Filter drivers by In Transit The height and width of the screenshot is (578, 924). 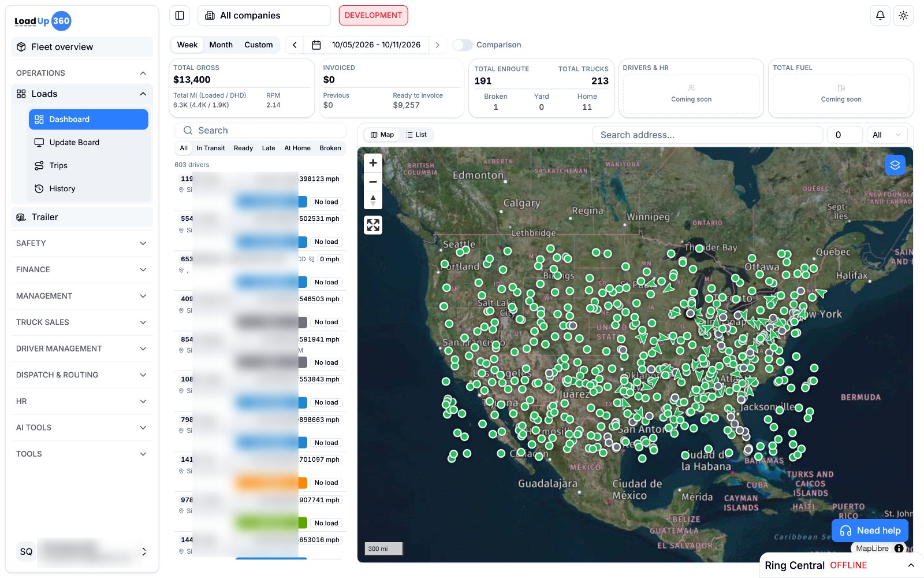[x=210, y=148]
